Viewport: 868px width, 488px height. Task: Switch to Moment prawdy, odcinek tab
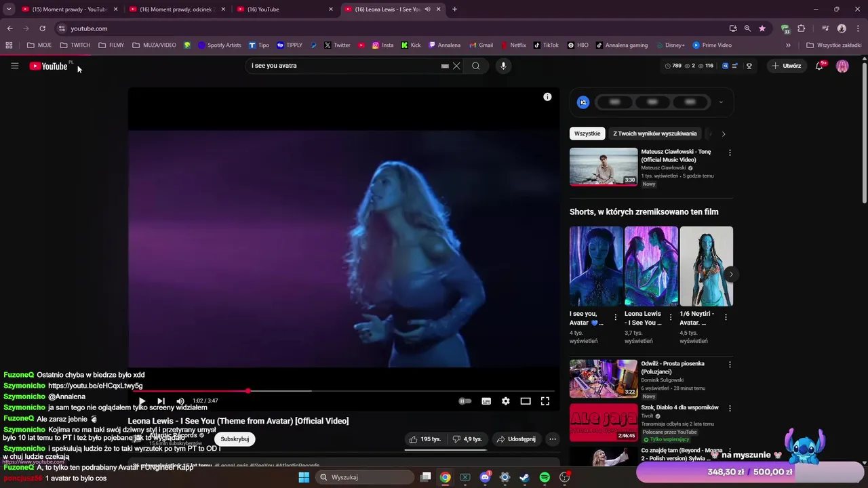[x=176, y=9]
